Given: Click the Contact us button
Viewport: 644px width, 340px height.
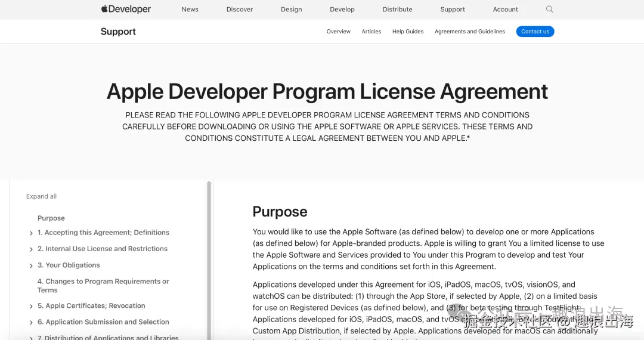Looking at the screenshot, I should pos(535,32).
